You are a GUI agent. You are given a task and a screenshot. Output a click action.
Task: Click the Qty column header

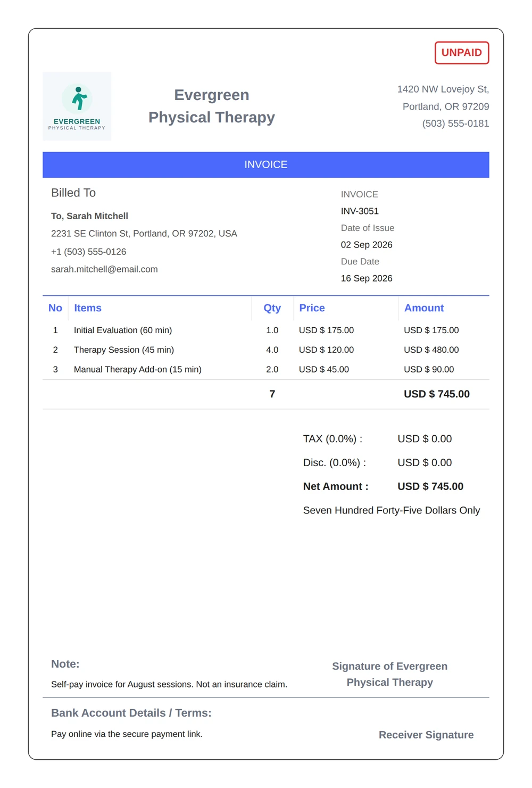point(272,308)
